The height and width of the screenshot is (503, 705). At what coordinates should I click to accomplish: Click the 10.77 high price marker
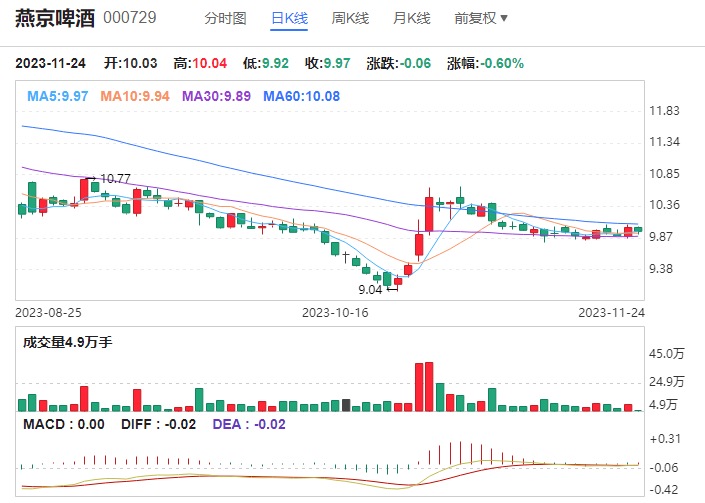pos(116,179)
